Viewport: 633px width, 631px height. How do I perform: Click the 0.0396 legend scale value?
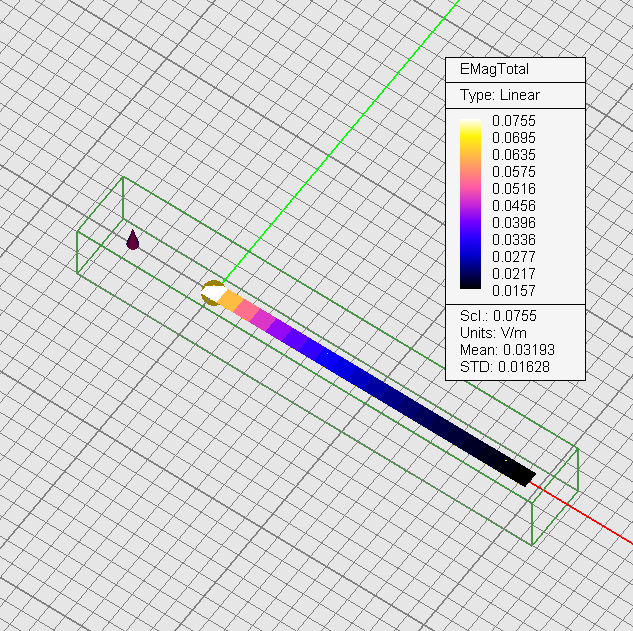click(x=513, y=223)
